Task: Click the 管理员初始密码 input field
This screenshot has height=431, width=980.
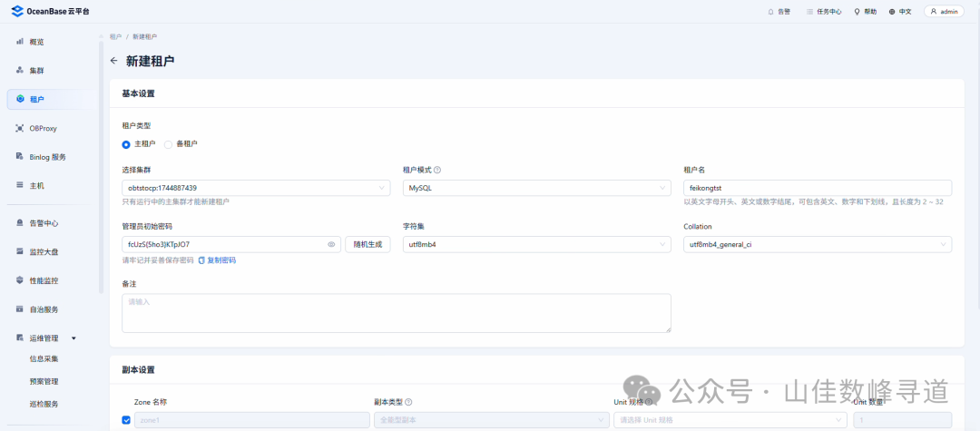Action: coord(231,244)
